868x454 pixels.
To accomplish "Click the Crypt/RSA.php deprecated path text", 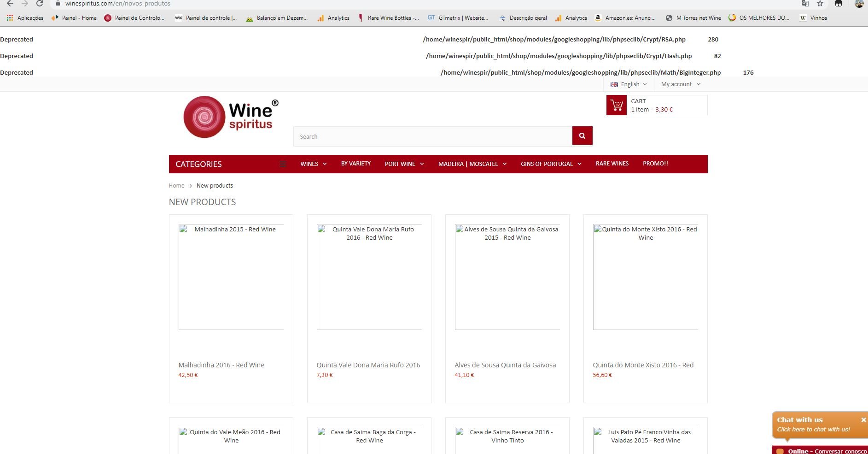I will pyautogui.click(x=554, y=40).
